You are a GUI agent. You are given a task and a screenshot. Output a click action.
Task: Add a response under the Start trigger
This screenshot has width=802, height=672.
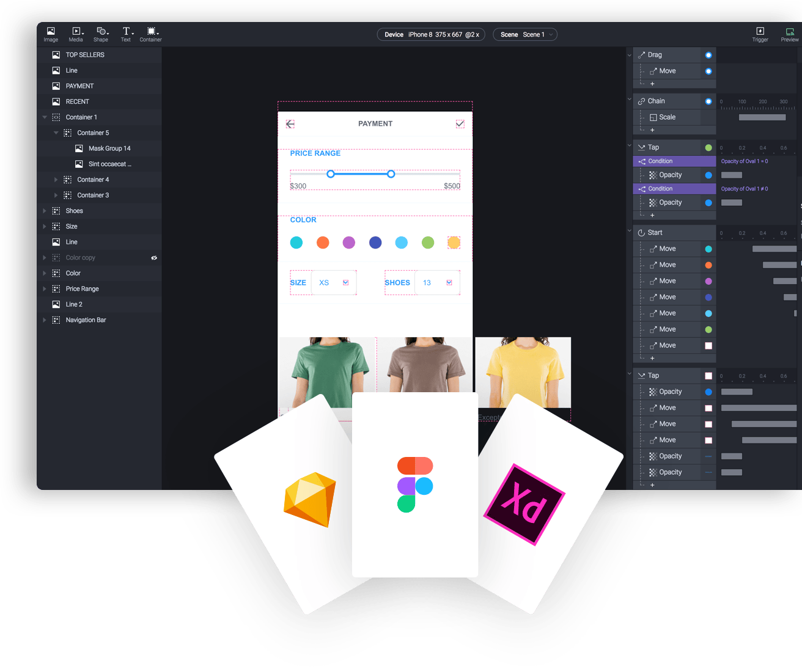pos(652,358)
